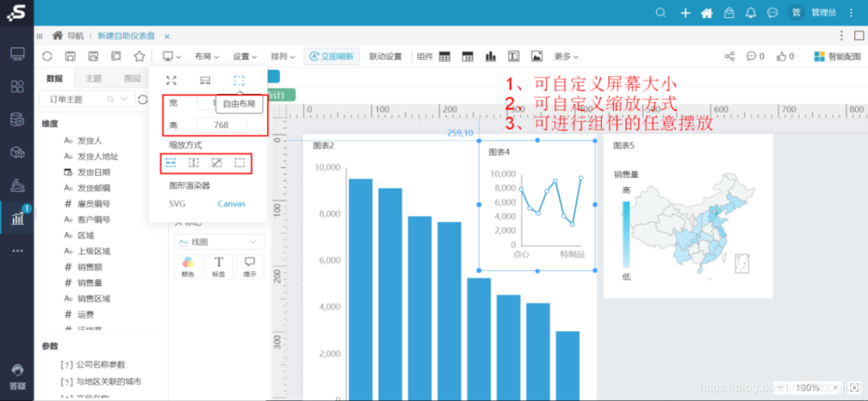Insert an image component

(536, 56)
